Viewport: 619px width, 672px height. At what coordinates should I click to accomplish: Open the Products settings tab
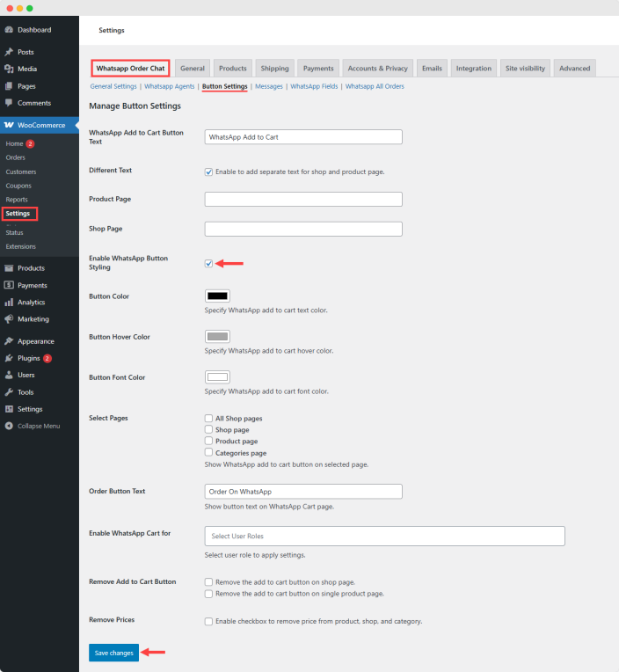(233, 68)
